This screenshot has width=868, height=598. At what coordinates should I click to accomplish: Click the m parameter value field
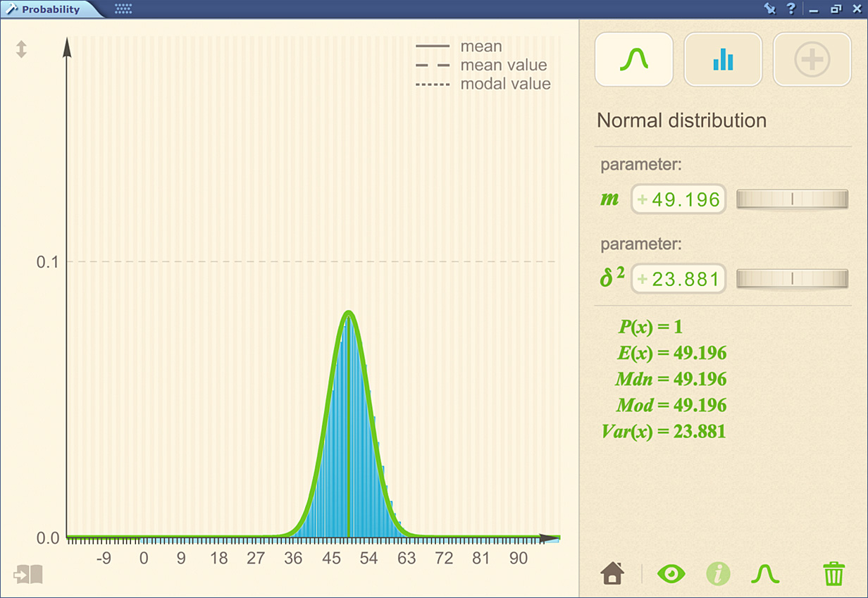tap(678, 199)
